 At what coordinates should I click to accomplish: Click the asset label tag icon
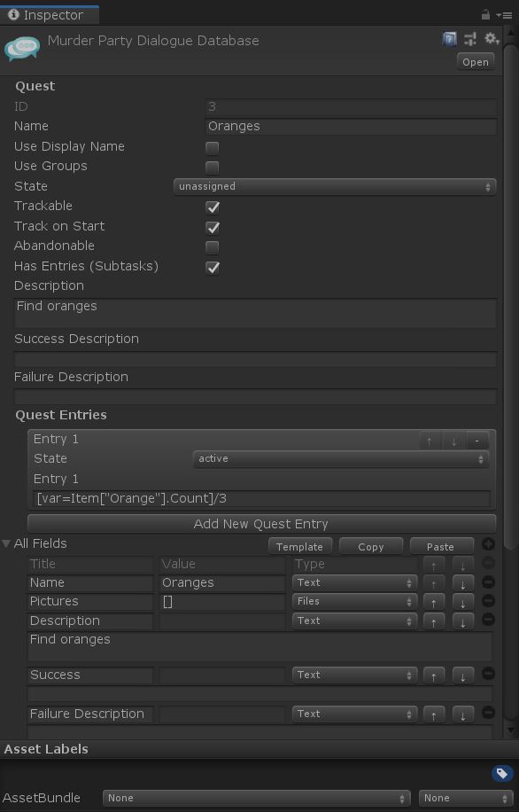click(x=501, y=774)
